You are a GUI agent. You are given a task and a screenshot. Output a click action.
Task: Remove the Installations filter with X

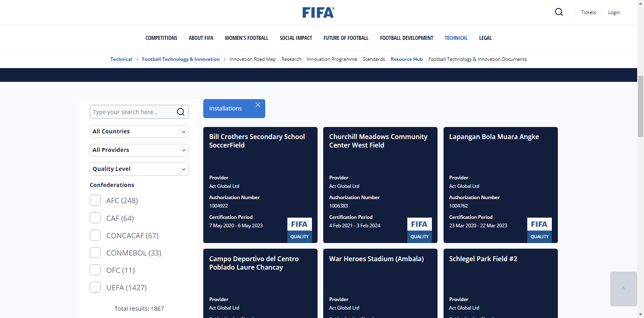coord(258,105)
